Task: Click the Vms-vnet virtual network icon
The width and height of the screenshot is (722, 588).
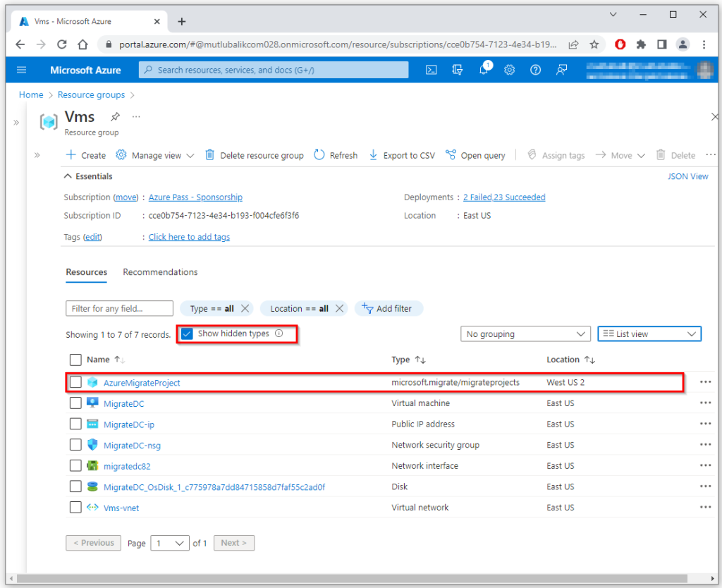Action: (92, 508)
